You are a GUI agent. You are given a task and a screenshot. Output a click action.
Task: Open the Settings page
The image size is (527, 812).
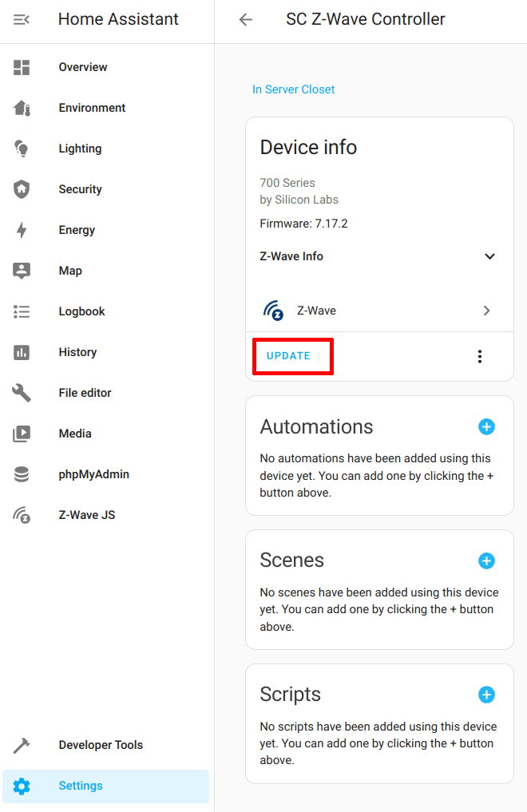105,786
